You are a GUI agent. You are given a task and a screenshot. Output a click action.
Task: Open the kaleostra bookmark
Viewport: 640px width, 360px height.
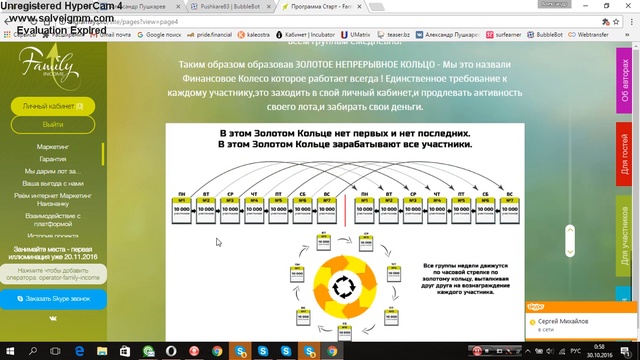[254, 35]
